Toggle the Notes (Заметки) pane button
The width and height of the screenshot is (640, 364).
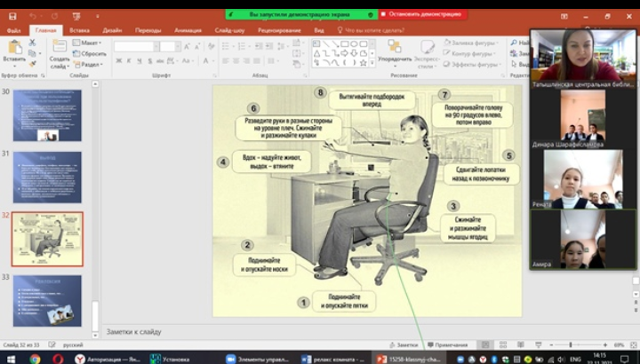tap(403, 344)
